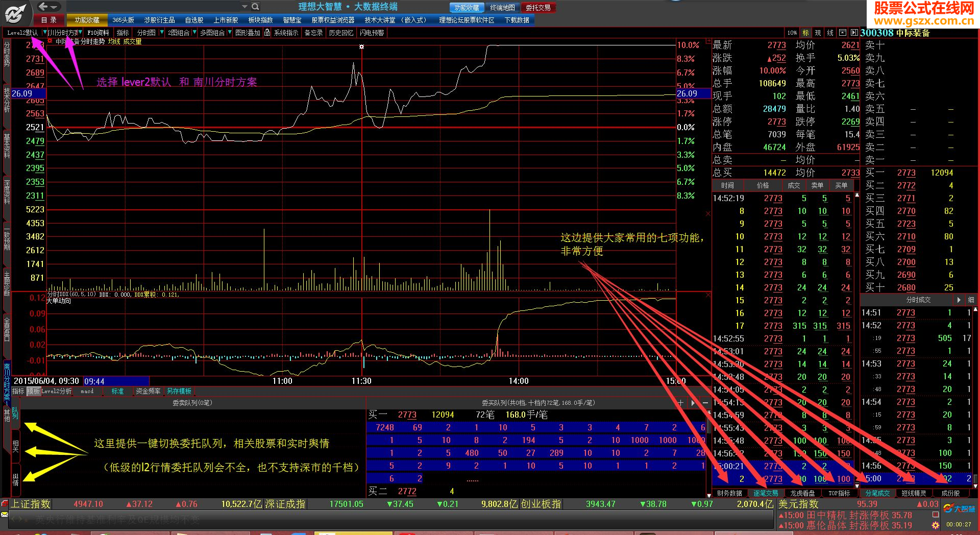The height and width of the screenshot is (535, 980).
Task: Click the small red arrow icon beside 最新
Action: 708,40
